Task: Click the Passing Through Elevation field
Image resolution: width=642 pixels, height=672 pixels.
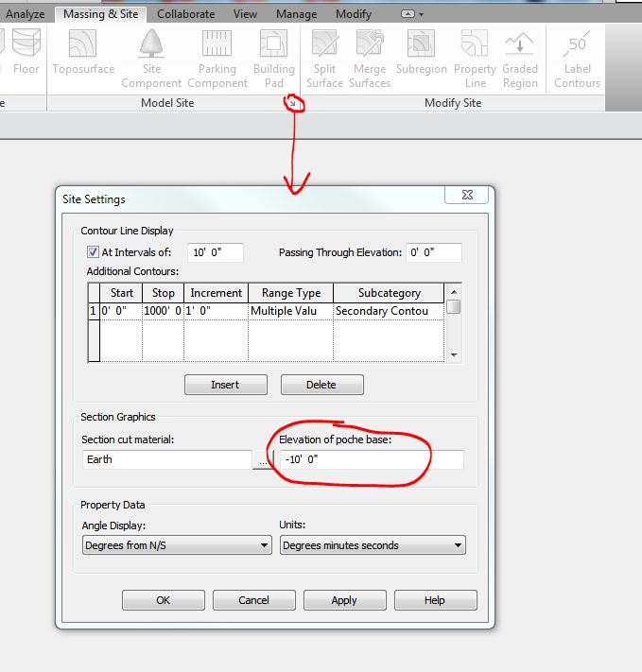Action: click(434, 252)
